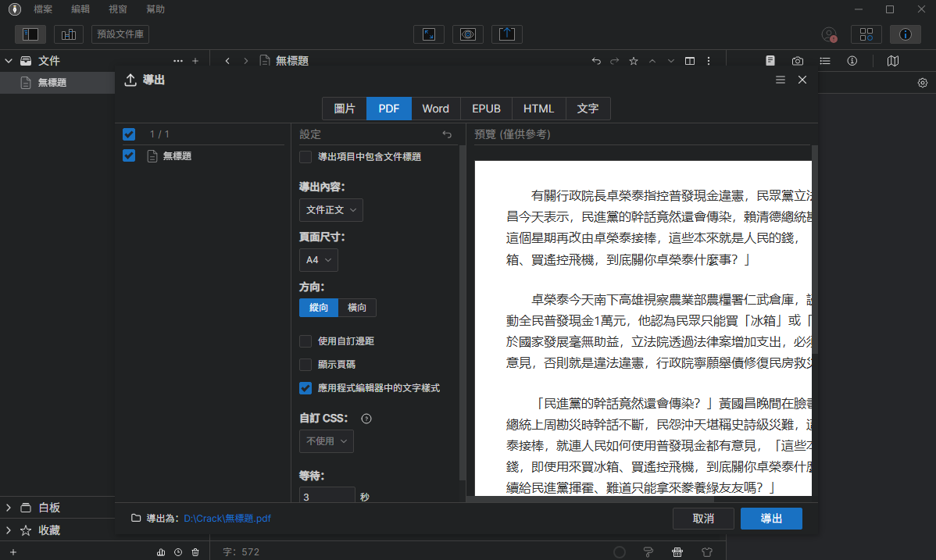Click the down chevron in editor toolbar
The width and height of the screenshot is (936, 560).
tap(671, 61)
